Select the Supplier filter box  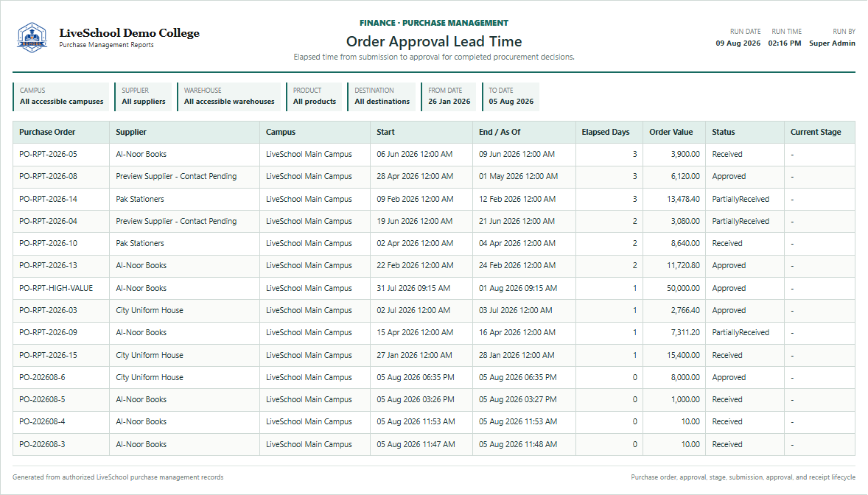[144, 96]
